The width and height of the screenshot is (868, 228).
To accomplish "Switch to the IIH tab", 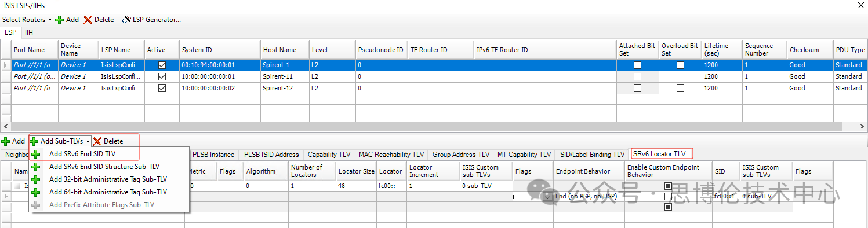I will pos(29,32).
